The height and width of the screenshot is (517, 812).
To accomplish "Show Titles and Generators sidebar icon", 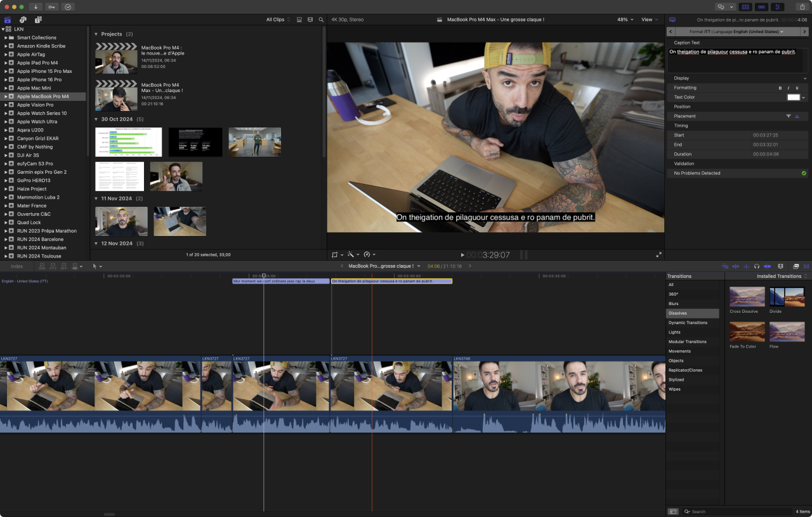I will (x=38, y=20).
